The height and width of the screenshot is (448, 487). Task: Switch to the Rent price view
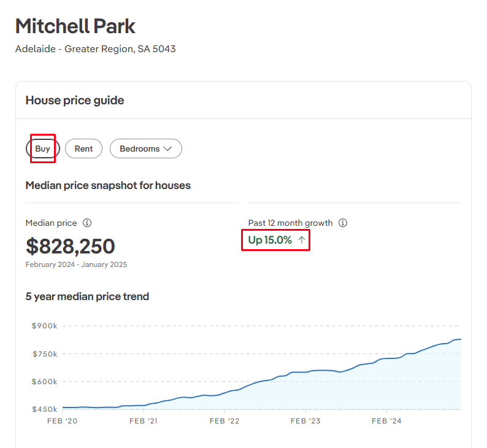[x=83, y=149]
